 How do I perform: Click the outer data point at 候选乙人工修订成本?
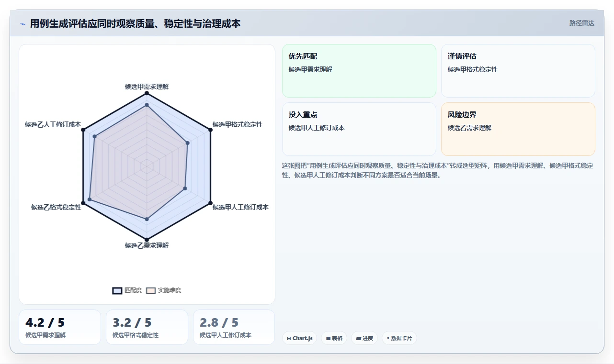tap(83, 130)
